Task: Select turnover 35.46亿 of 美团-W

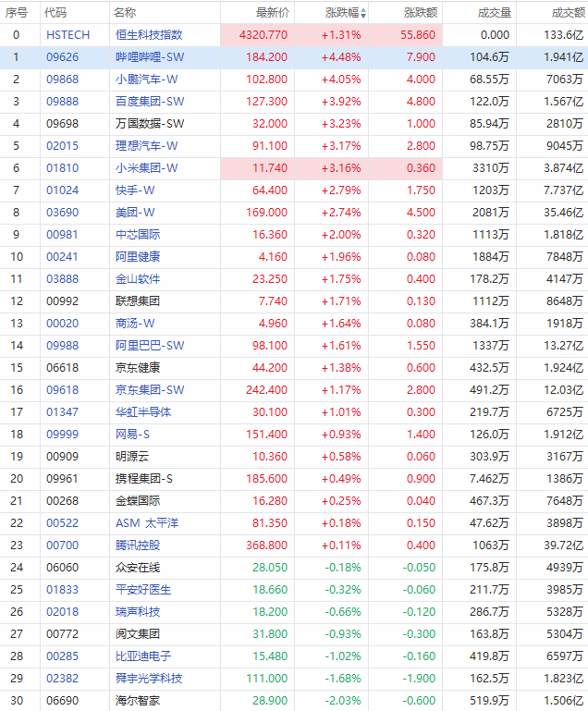Action: [x=564, y=213]
